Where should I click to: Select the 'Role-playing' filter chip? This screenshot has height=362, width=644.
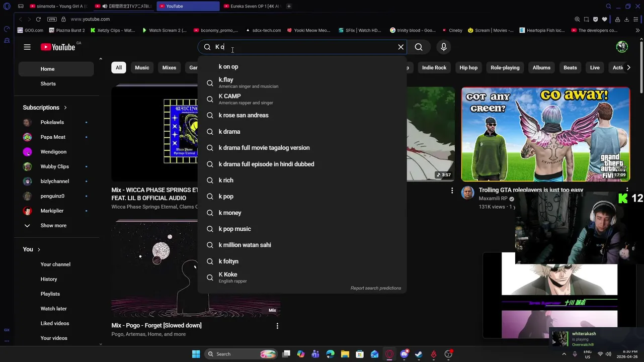pyautogui.click(x=505, y=67)
